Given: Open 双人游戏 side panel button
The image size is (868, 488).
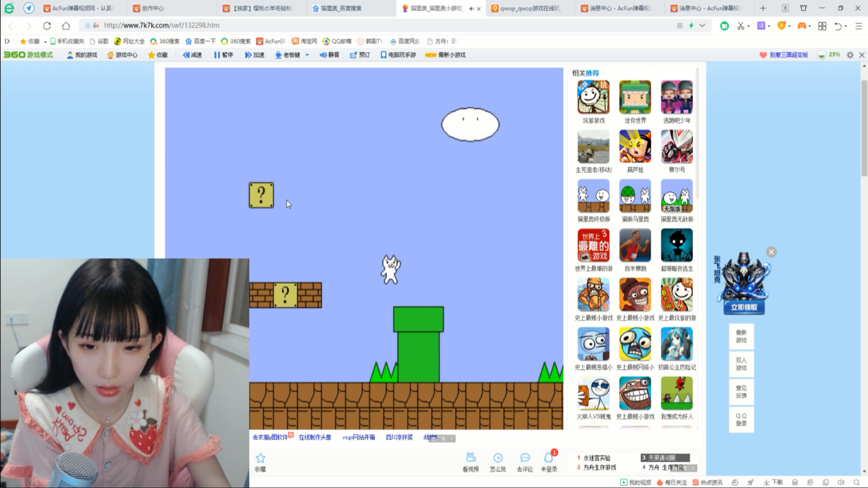Looking at the screenshot, I should click(741, 364).
